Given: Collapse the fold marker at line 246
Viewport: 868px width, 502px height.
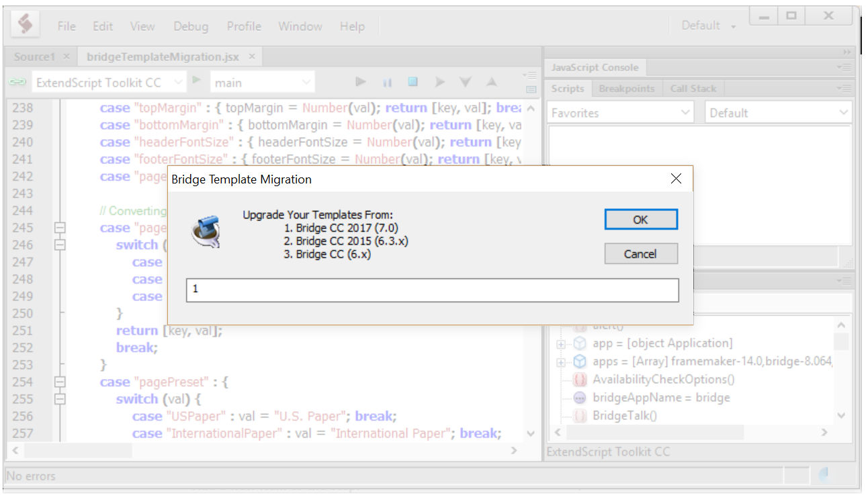Looking at the screenshot, I should point(60,245).
